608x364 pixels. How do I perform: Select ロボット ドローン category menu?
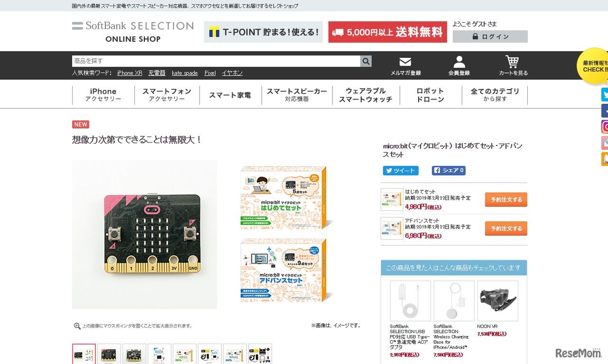pyautogui.click(x=430, y=95)
